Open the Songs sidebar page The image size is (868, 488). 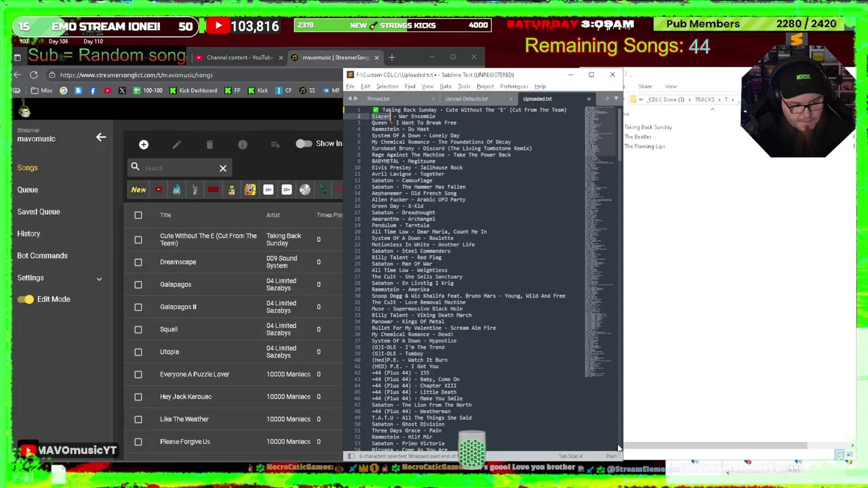(x=27, y=167)
